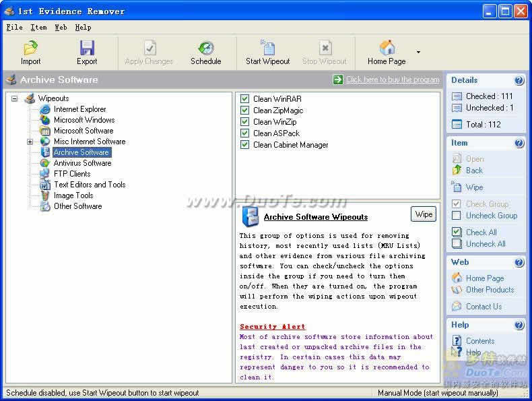The image size is (532, 401).
Task: Select Antivirus Software in the tree
Action: click(82, 163)
